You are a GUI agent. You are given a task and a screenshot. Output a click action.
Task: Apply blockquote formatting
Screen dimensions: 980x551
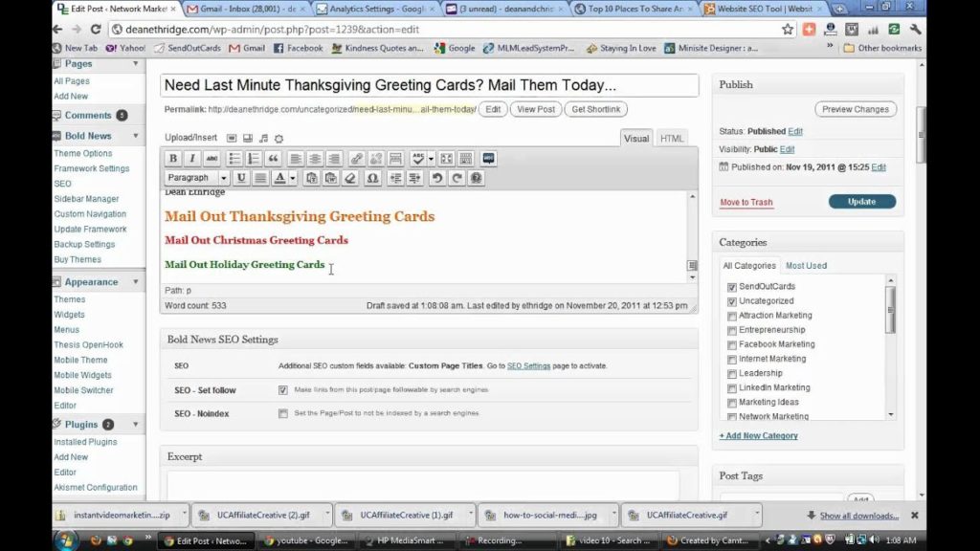click(x=273, y=159)
